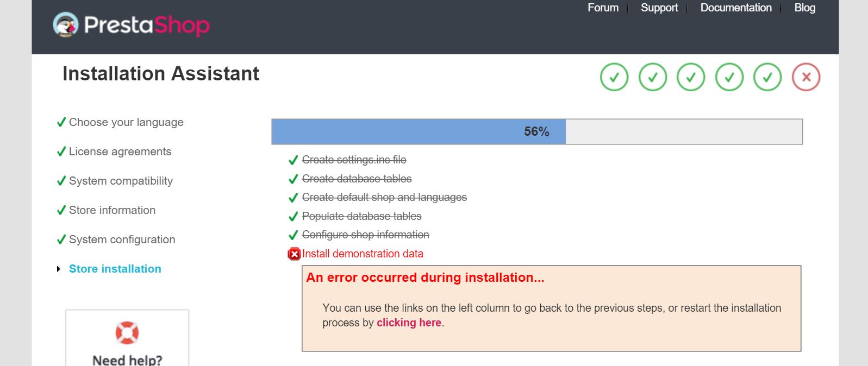Click the 56% installation progress bar
This screenshot has height=366, width=868.
pyautogui.click(x=536, y=131)
